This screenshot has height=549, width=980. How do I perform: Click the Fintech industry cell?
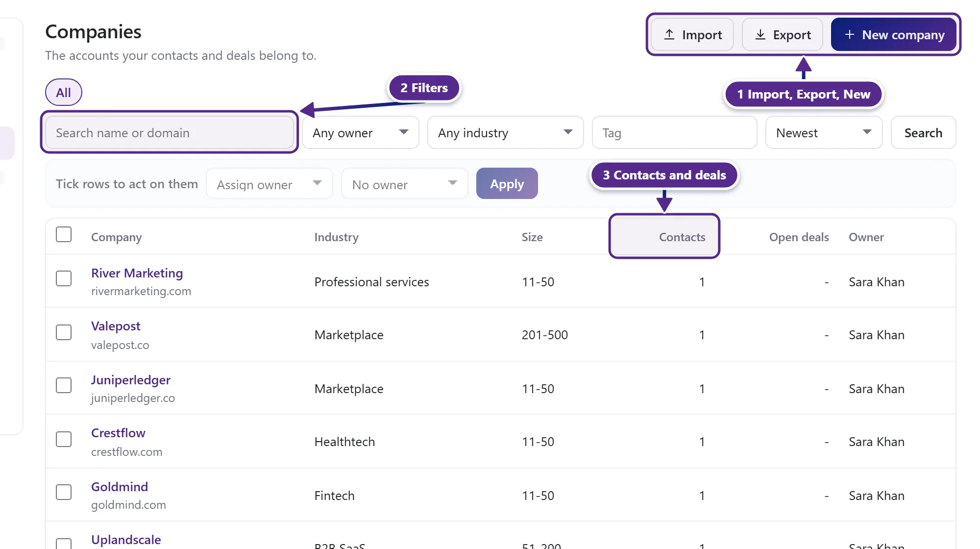(335, 496)
